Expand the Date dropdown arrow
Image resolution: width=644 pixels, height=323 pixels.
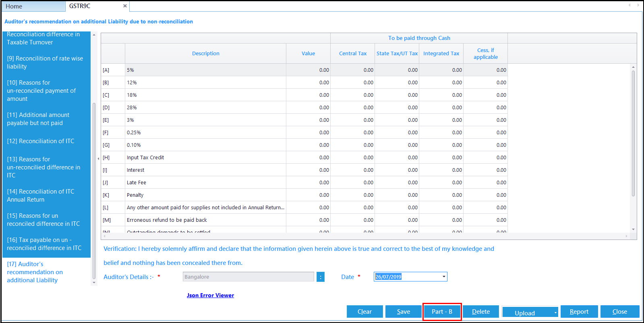[444, 277]
